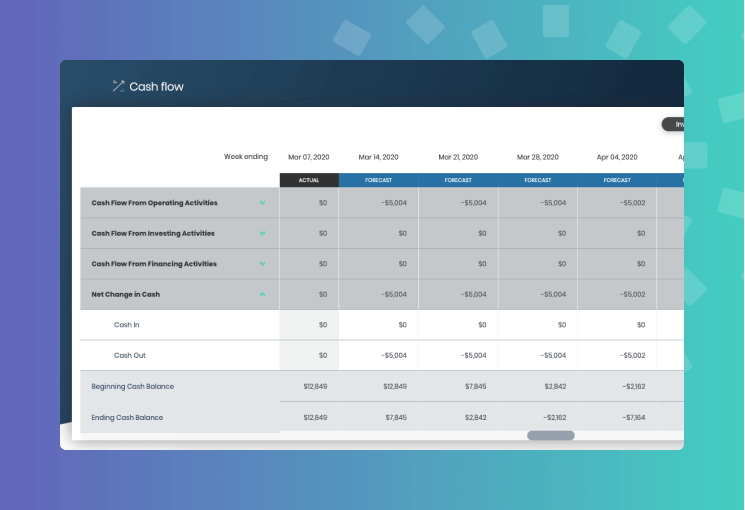Viewport: 745px width, 510px height.
Task: Click the Ending Cash Balance label
Action: coord(127,417)
